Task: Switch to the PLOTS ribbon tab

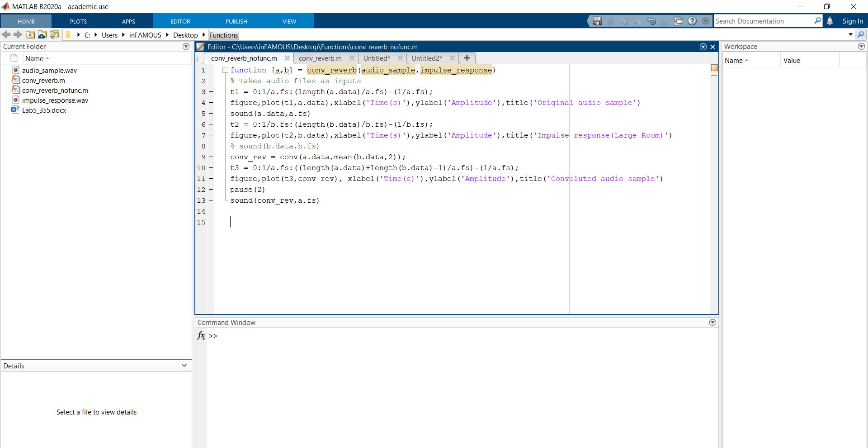Action: [78, 21]
